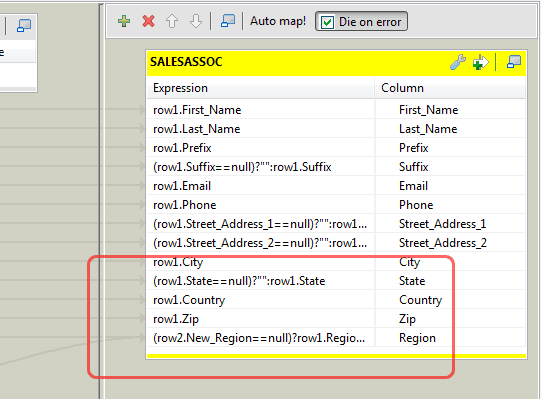The height and width of the screenshot is (399, 541).
Task: Select the Street_Address_1 column cell
Action: point(450,224)
